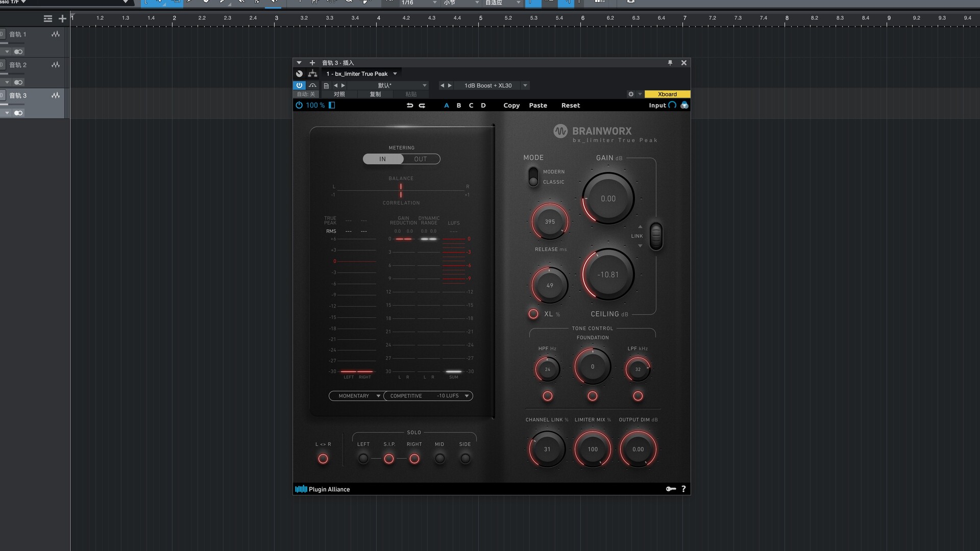Image resolution: width=980 pixels, height=551 pixels.
Task: Go to next preset before 默认
Action: pyautogui.click(x=343, y=86)
